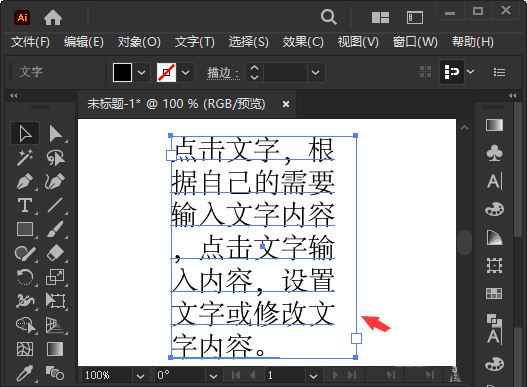Expand the stroke color dropdown
Image resolution: width=527 pixels, height=387 pixels.
click(186, 72)
